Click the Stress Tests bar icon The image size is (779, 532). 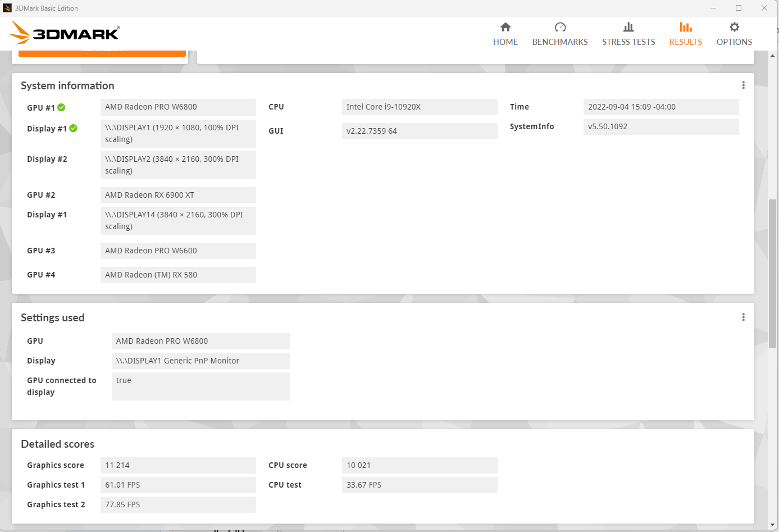point(628,27)
